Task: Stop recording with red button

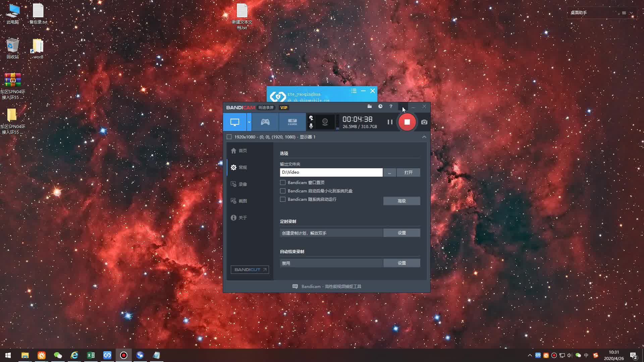Action: pos(407,122)
